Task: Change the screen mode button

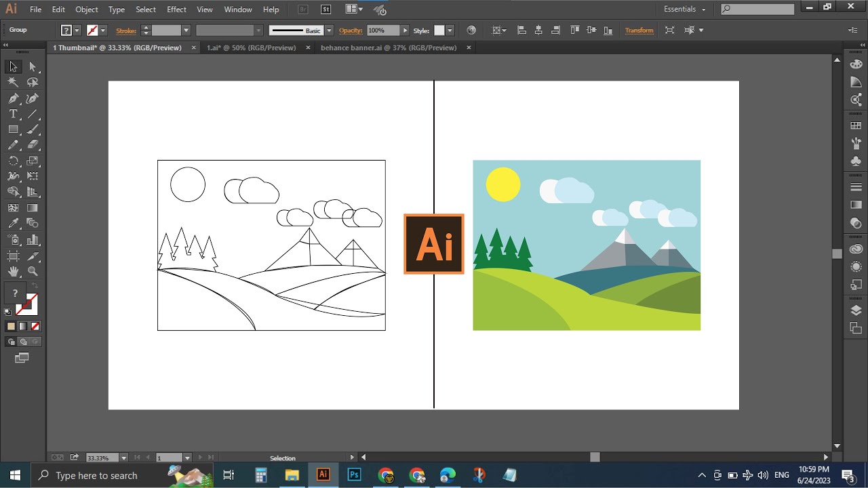Action: click(22, 358)
